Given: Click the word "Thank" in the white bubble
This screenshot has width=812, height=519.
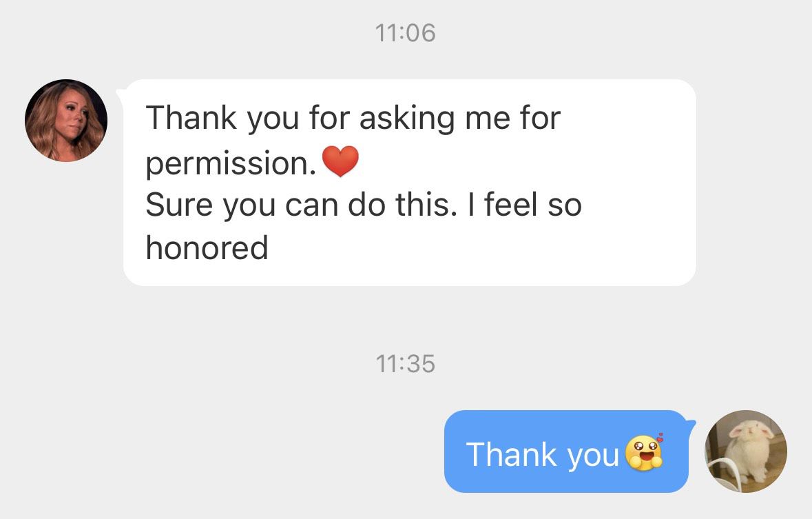Looking at the screenshot, I should point(191,118).
